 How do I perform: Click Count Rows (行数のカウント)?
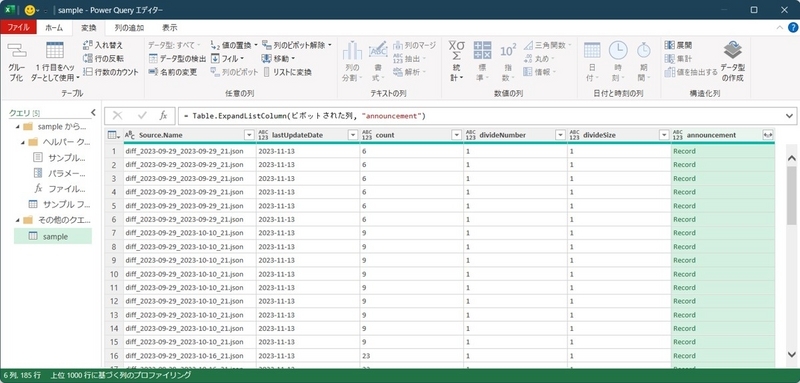click(x=110, y=72)
